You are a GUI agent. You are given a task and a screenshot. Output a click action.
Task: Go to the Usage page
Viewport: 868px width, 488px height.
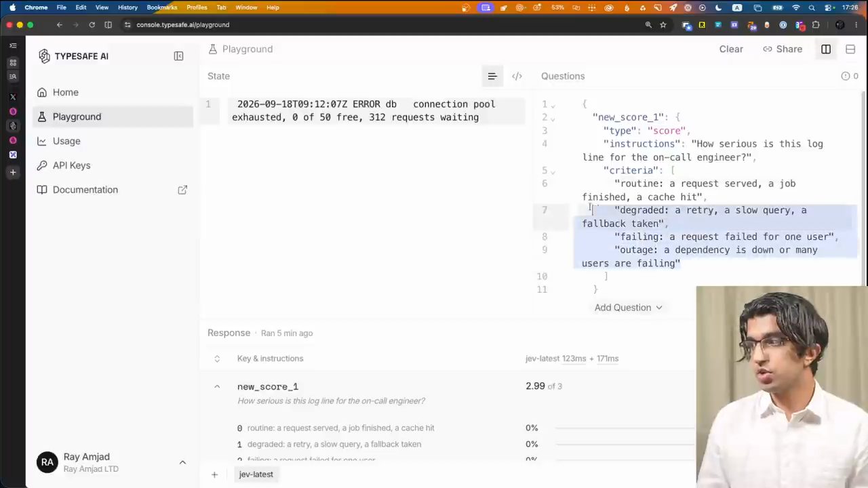point(112,141)
